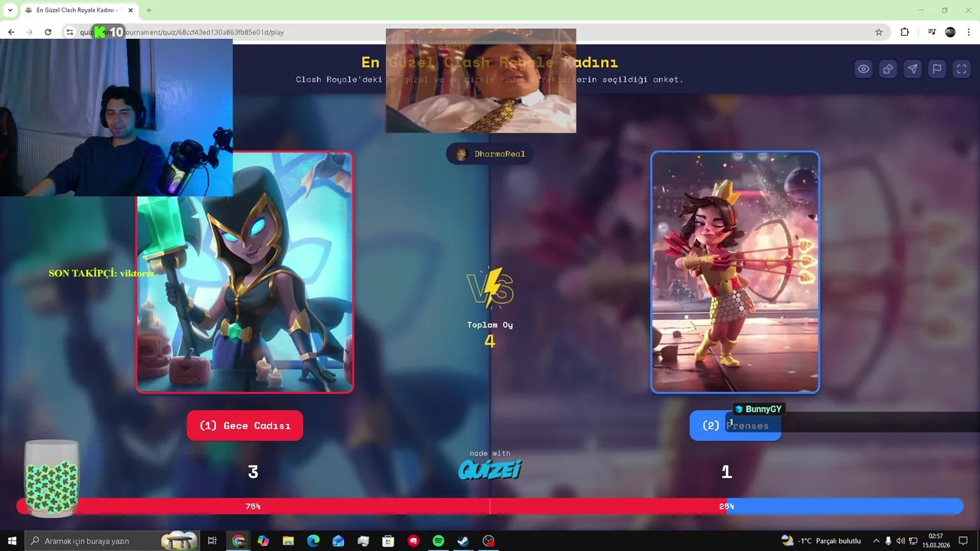This screenshot has height=551, width=980.
Task: Click the Aramak için buraya yazın search box
Action: pos(112,541)
